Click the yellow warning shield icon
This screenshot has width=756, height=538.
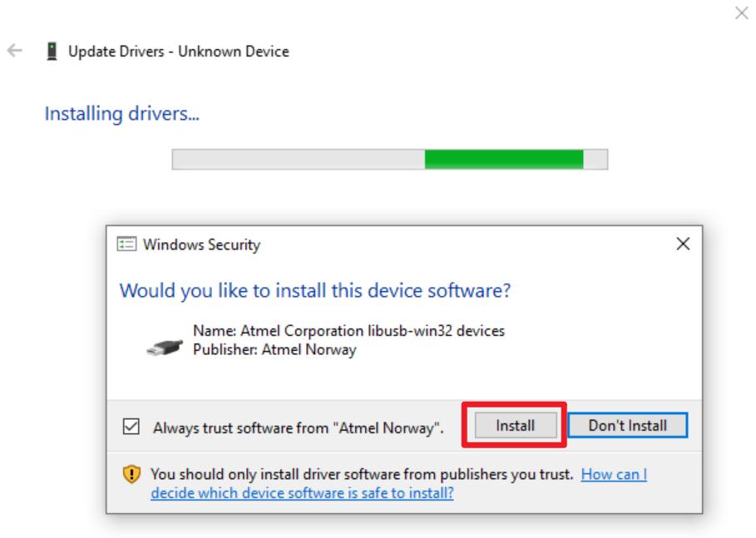131,475
